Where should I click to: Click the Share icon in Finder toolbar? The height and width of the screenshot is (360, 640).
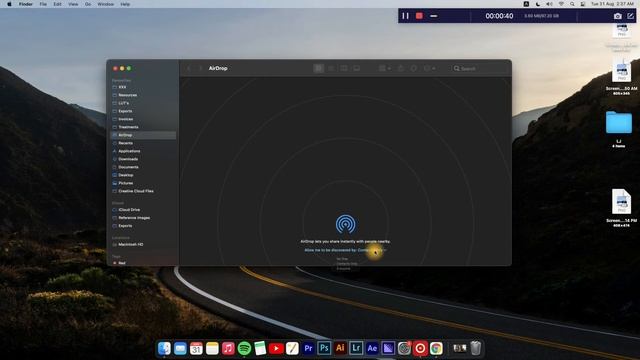(x=401, y=68)
